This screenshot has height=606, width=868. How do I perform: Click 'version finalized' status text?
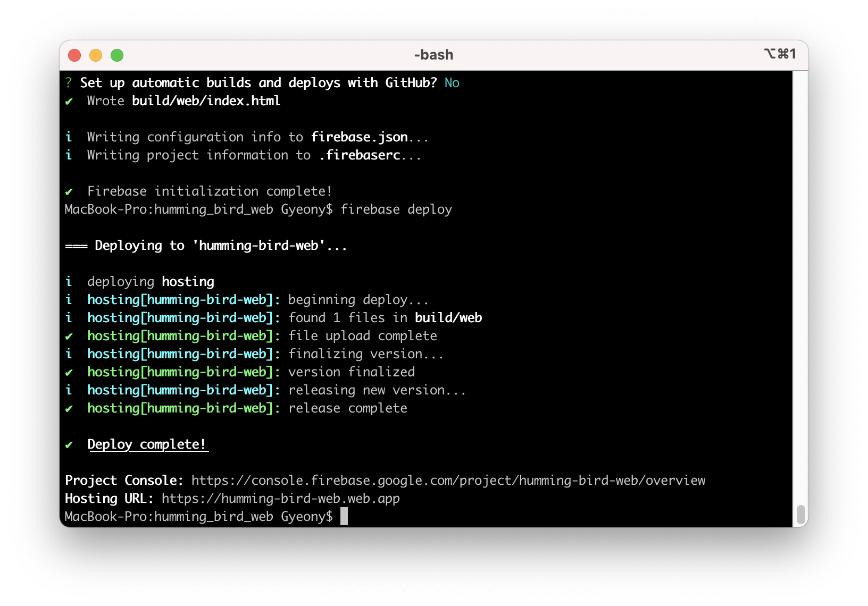click(x=352, y=372)
